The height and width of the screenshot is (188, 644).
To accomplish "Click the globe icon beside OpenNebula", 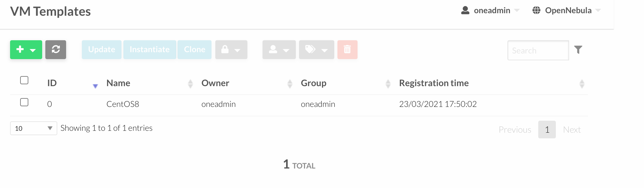I will 536,10.
